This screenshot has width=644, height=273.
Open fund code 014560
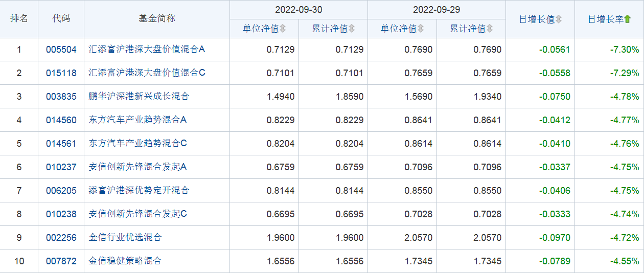tap(61, 120)
